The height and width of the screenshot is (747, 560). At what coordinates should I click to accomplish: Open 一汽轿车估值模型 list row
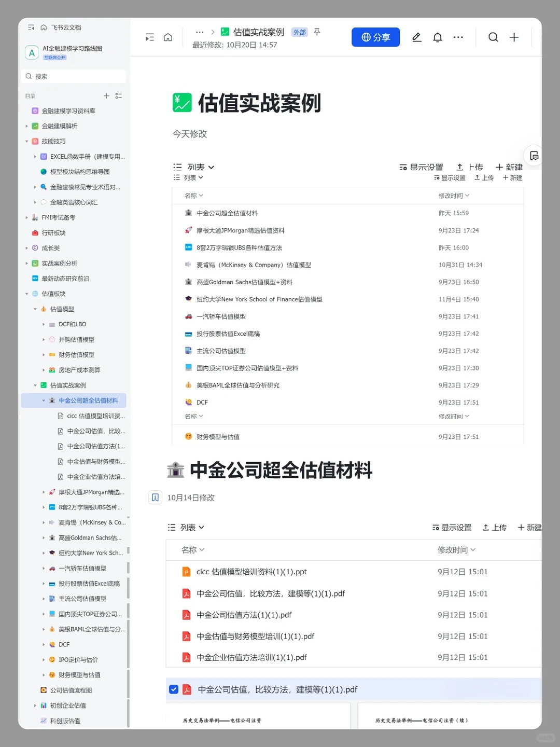tap(347, 316)
